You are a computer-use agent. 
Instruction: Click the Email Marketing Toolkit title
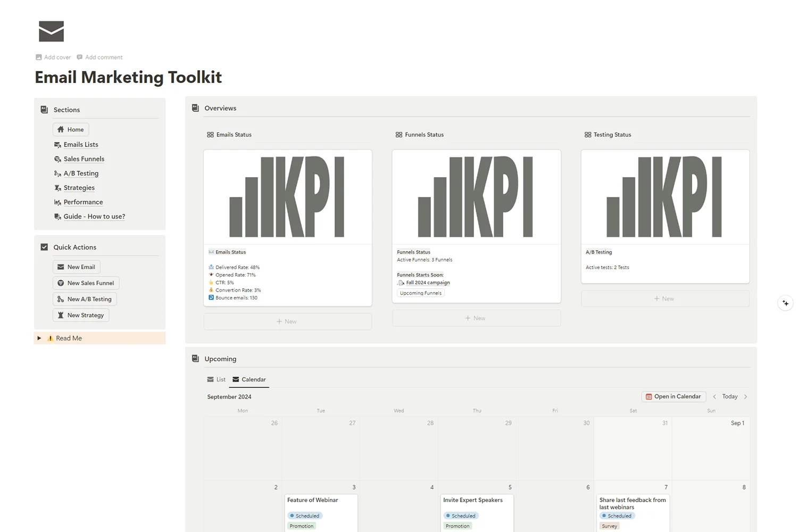pyautogui.click(x=128, y=77)
